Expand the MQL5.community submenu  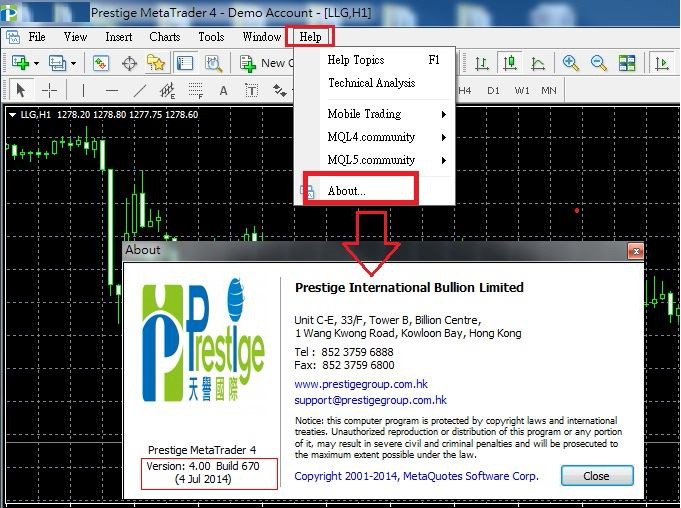[x=375, y=160]
